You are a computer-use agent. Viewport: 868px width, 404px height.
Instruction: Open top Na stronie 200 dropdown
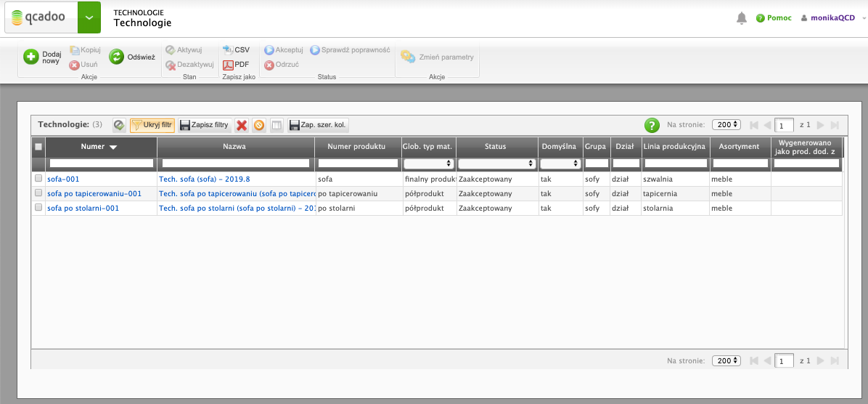point(726,125)
